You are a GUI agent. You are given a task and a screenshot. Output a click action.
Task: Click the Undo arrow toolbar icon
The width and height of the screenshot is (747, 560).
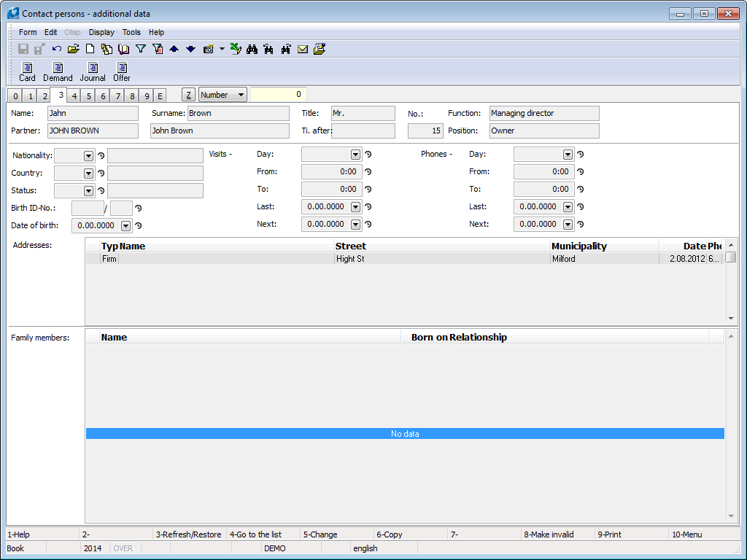(57, 49)
